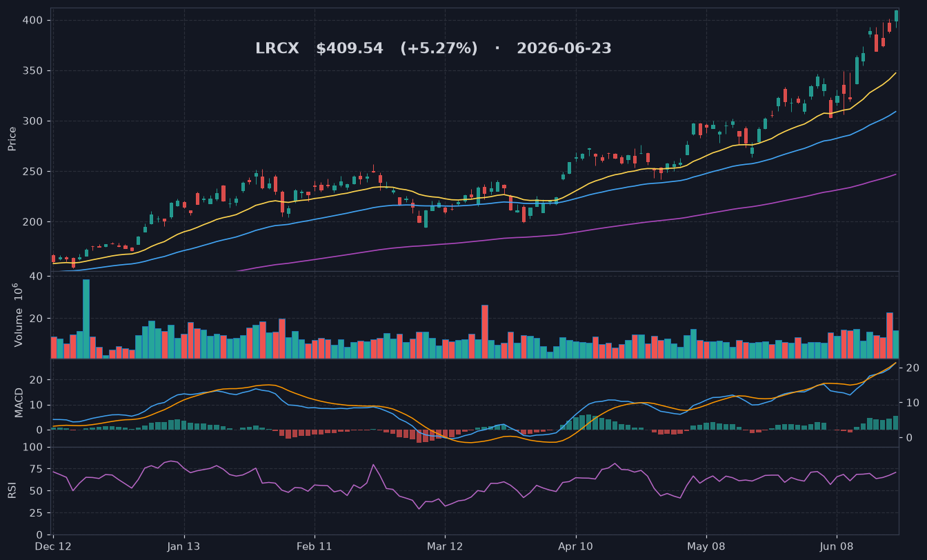Image resolution: width=927 pixels, height=560 pixels.
Task: Click the (+5.27%) change value
Action: [x=439, y=49]
